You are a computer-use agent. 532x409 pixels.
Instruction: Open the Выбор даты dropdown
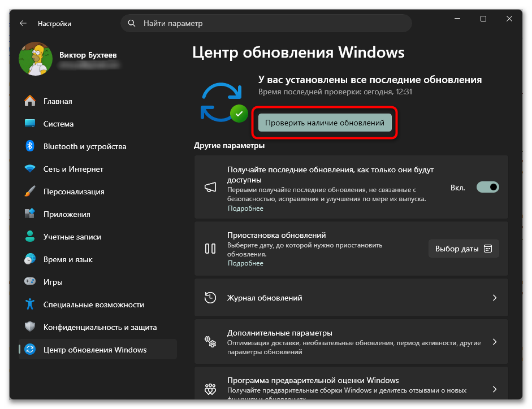pos(464,249)
